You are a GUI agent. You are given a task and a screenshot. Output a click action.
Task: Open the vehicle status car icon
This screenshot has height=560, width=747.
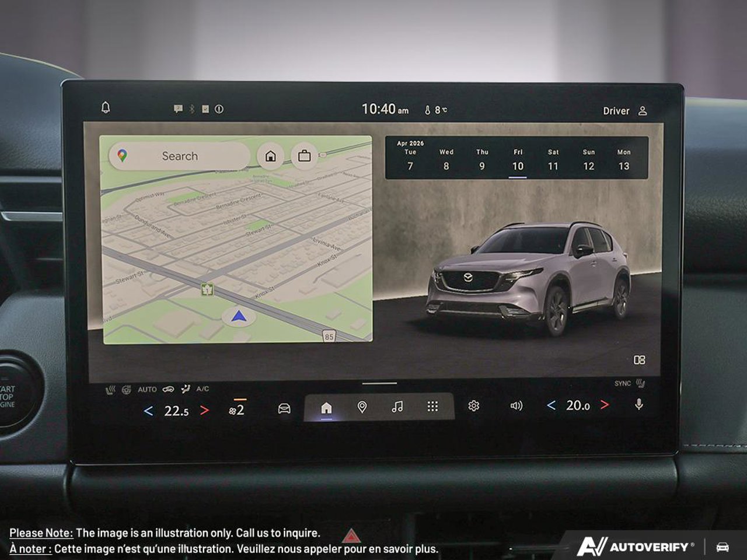284,408
